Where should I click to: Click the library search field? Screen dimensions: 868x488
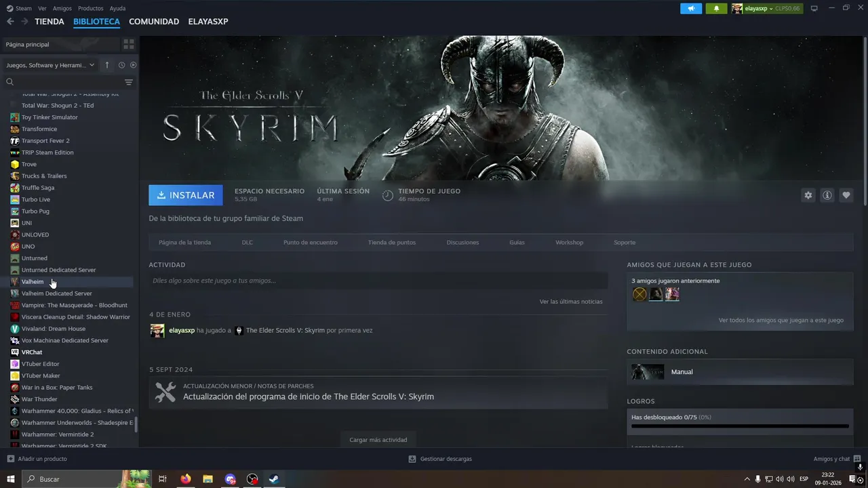tap(62, 82)
